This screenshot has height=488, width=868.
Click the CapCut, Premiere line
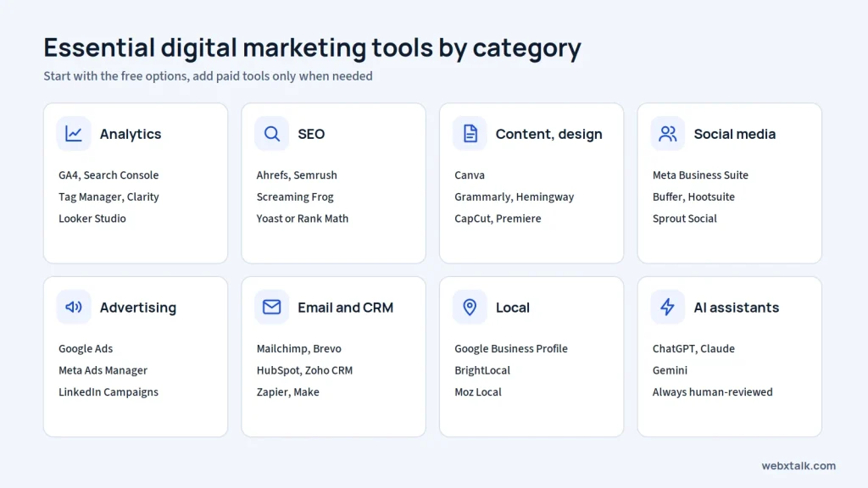pyautogui.click(x=498, y=219)
